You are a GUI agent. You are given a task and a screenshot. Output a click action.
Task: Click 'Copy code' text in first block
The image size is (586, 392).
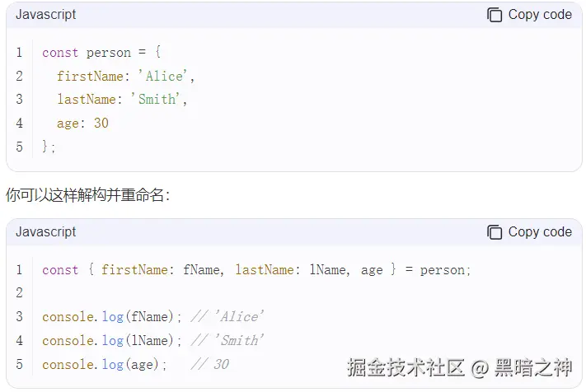tap(540, 15)
